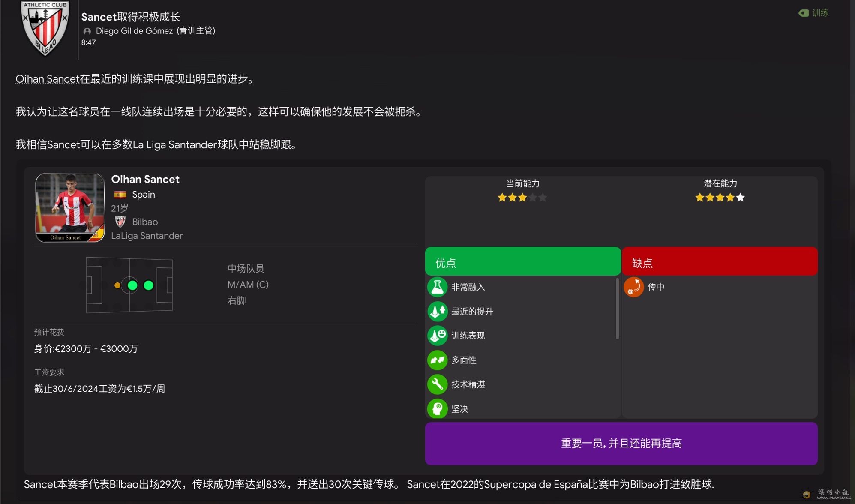Viewport: 855px width, 504px height.
Task: Select the 技术精湛 strength text
Action: [468, 384]
